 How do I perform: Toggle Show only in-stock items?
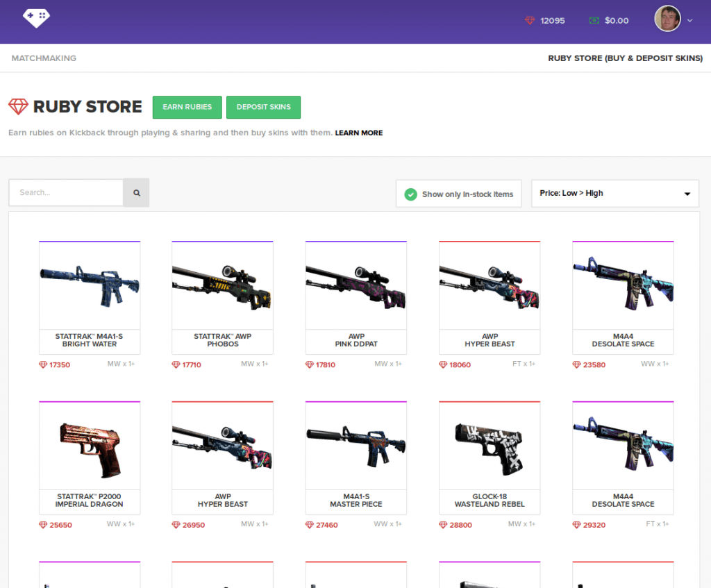pyautogui.click(x=458, y=194)
